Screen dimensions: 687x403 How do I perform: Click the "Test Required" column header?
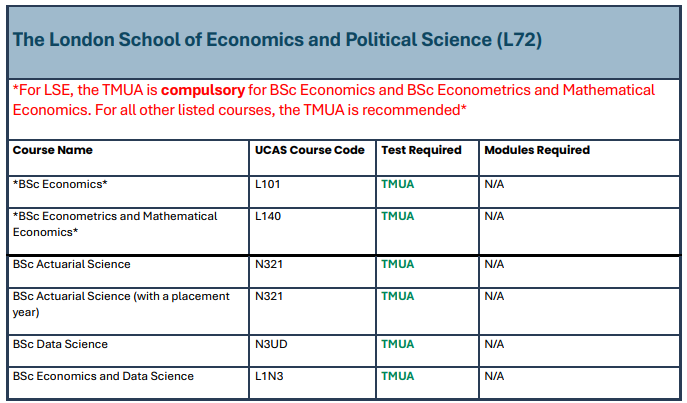[x=421, y=150]
